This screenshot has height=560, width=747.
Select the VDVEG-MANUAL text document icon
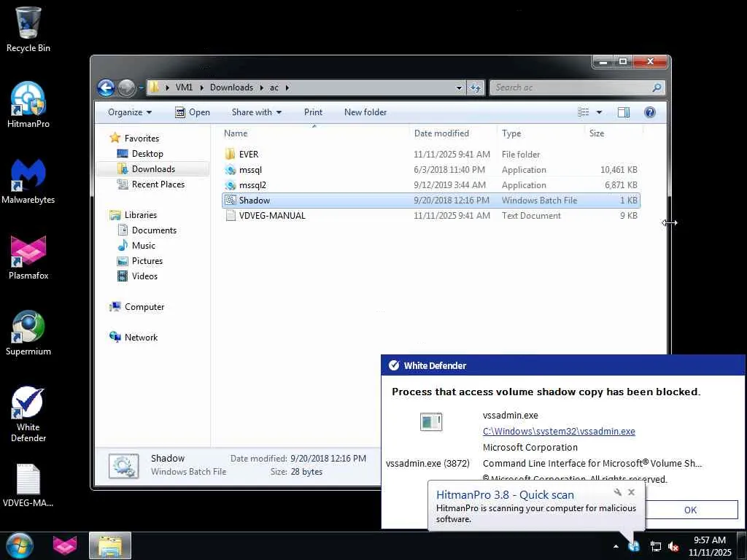230,216
